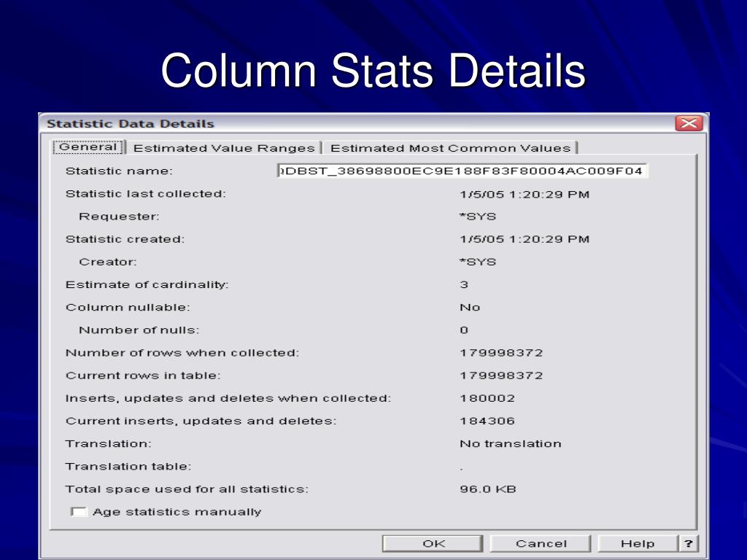Click the Statistic last collected timestamp
The width and height of the screenshot is (747, 560).
[x=524, y=194]
